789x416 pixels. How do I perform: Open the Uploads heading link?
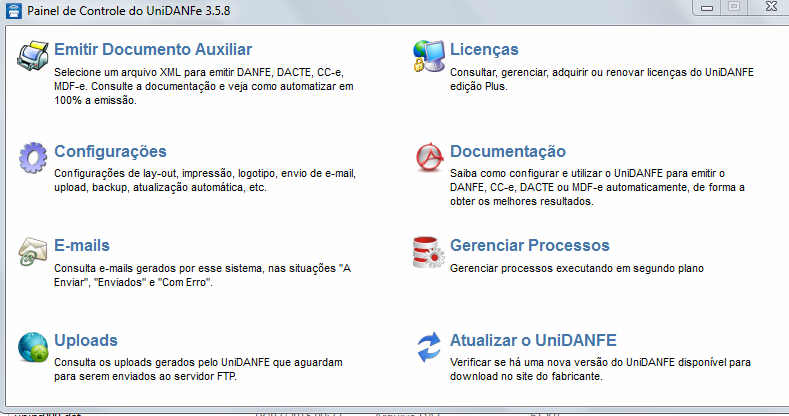(86, 341)
